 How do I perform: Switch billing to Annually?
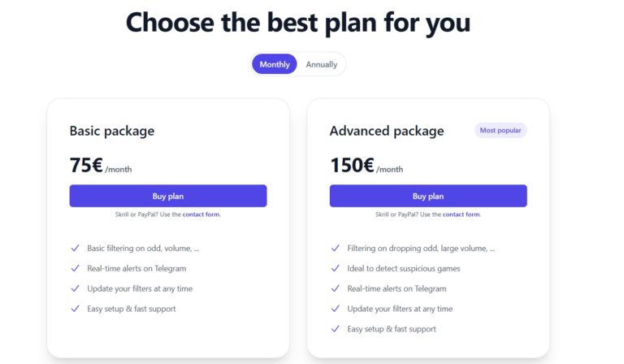(x=322, y=64)
